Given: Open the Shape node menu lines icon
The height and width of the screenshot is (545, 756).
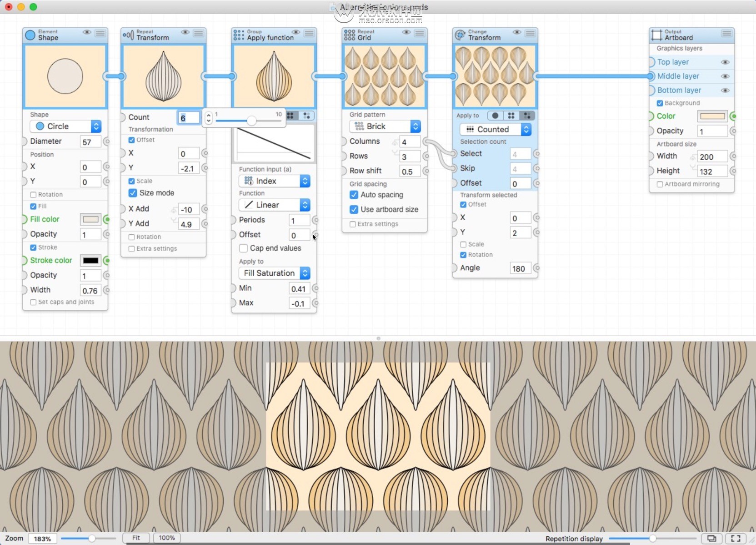Looking at the screenshot, I should tap(100, 33).
